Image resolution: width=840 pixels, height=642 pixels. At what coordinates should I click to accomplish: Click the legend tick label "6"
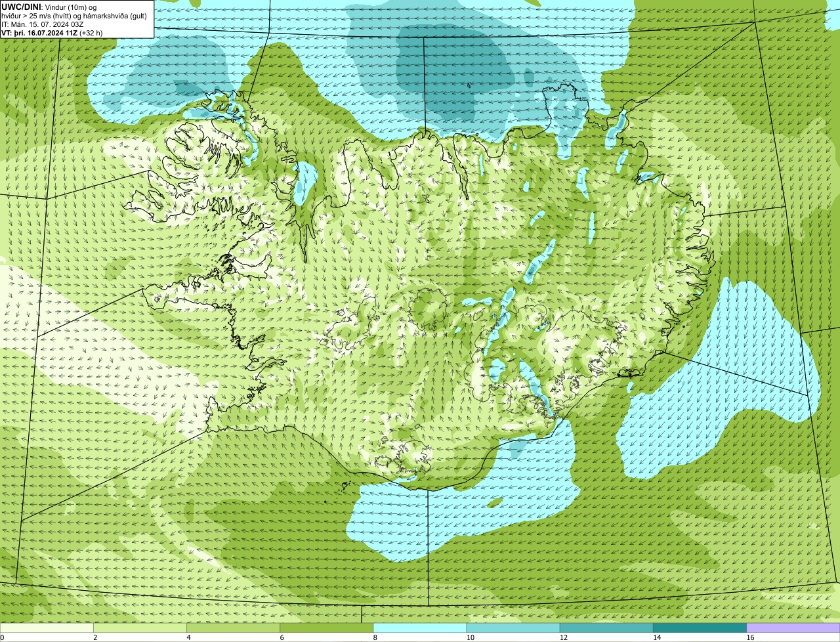tap(282, 637)
